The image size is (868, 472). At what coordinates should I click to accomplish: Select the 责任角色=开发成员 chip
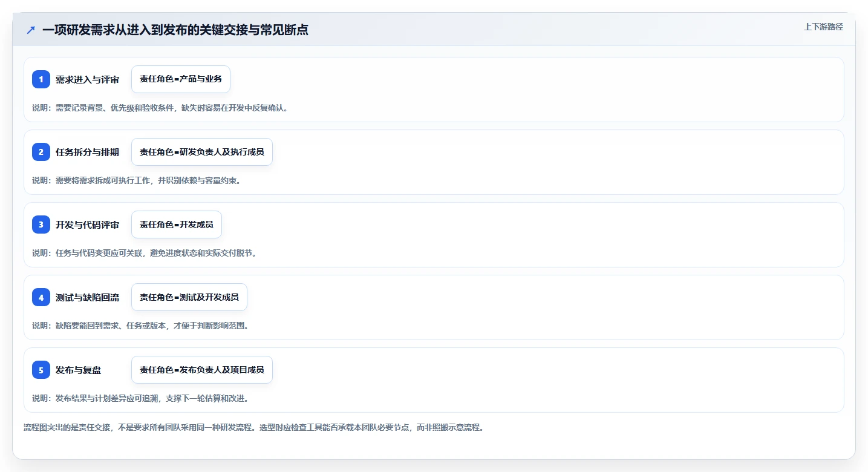[177, 225]
